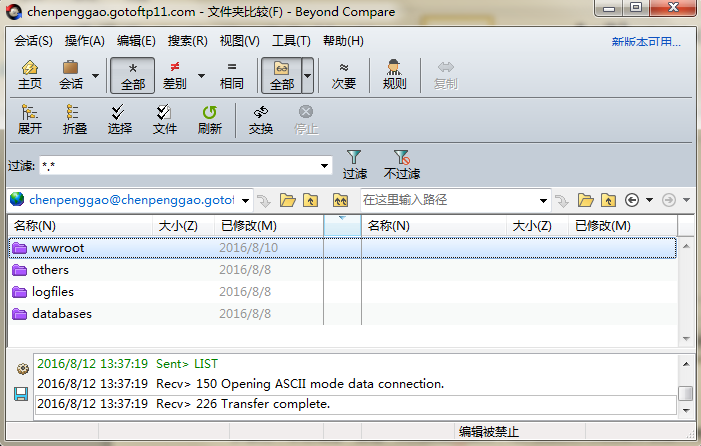701x446 pixels.
Task: Toggle the 相同 show-same filter
Action: (x=232, y=75)
